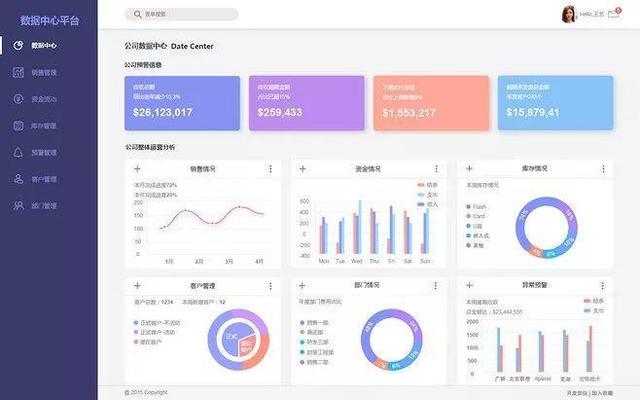
Task: Open the 部门管理 group icon in the sidebar
Action: pos(18,205)
